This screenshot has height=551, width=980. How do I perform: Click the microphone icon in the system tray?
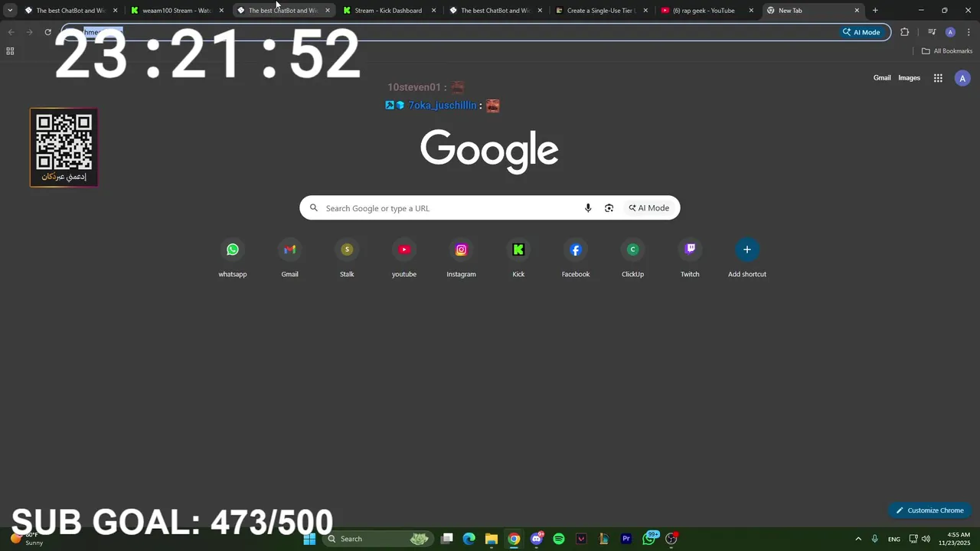[875, 539]
